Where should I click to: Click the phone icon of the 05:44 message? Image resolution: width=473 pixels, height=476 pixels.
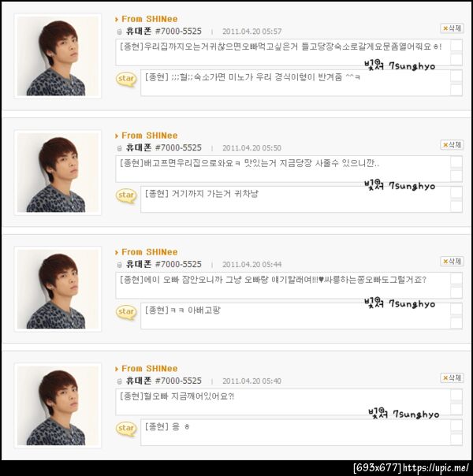point(119,265)
